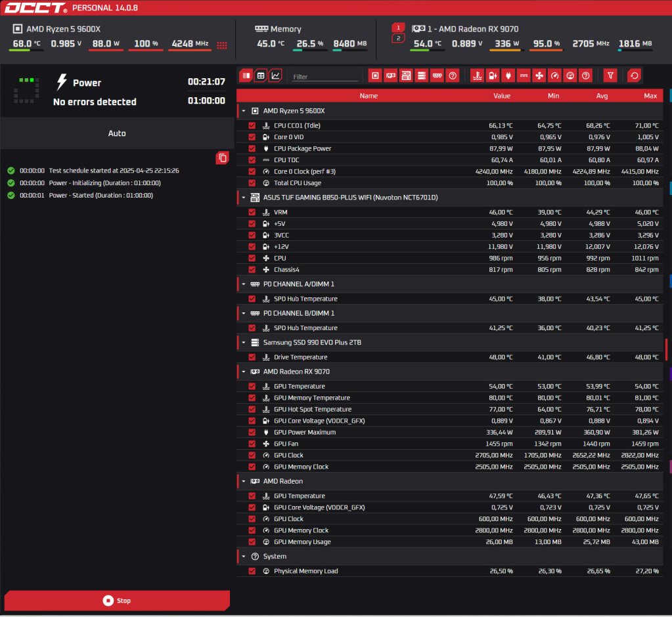Uncheck the CPU CCD1 (Tdie) sensor

[252, 125]
